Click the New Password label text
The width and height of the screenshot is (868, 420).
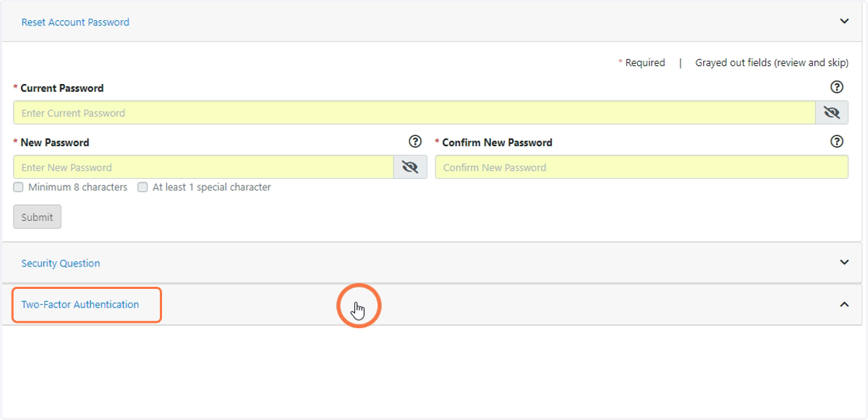[55, 143]
